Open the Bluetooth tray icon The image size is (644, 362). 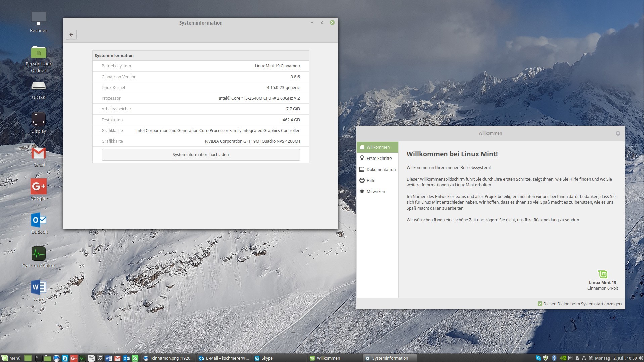pyautogui.click(x=554, y=358)
